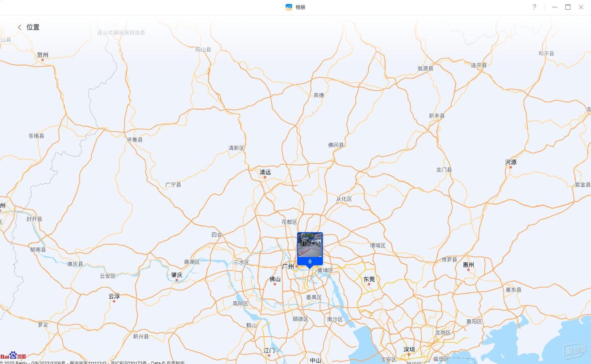Click the 南沙区 district label

coord(335,319)
